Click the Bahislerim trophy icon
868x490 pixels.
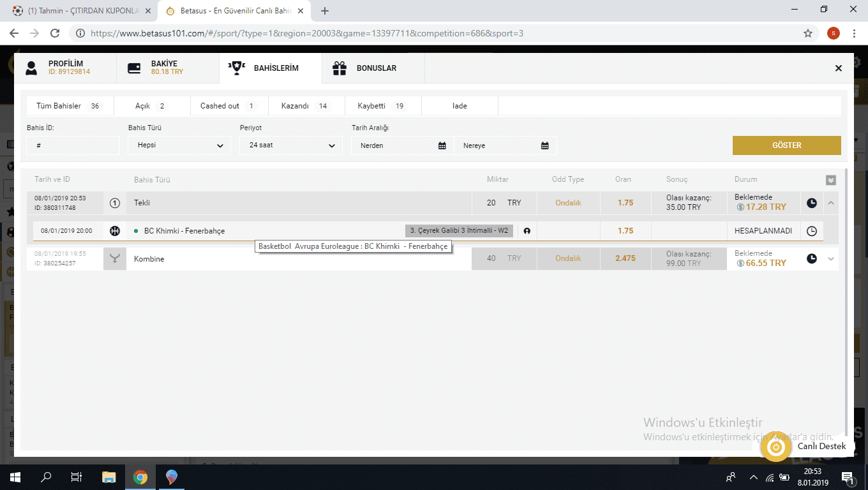click(237, 68)
